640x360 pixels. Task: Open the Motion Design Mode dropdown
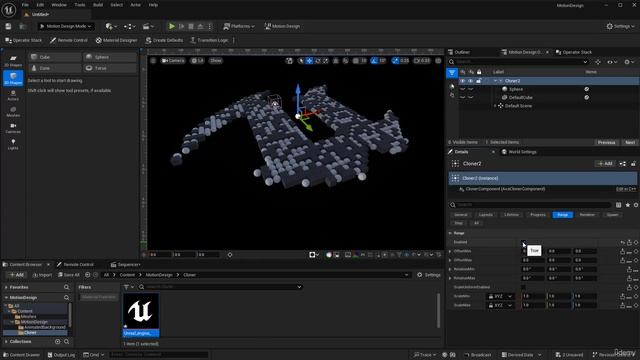click(65, 26)
